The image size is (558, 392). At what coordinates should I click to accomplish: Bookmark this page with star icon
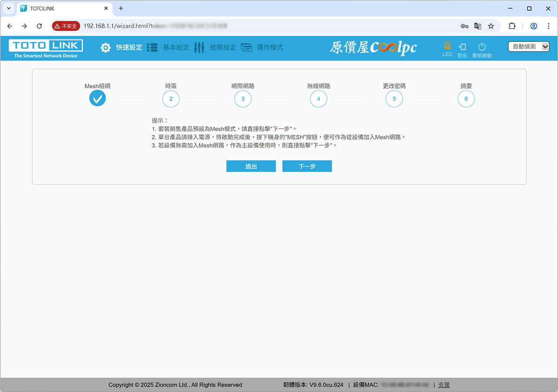[x=491, y=26]
